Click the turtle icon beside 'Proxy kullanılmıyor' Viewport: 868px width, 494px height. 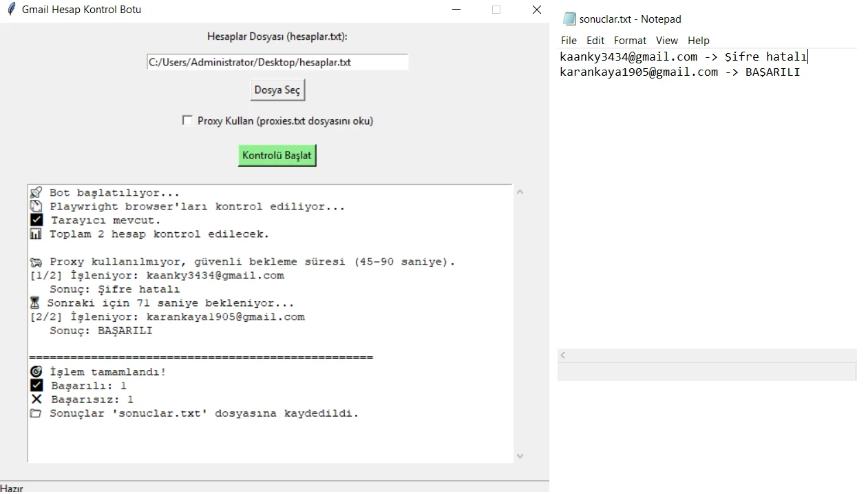(36, 262)
